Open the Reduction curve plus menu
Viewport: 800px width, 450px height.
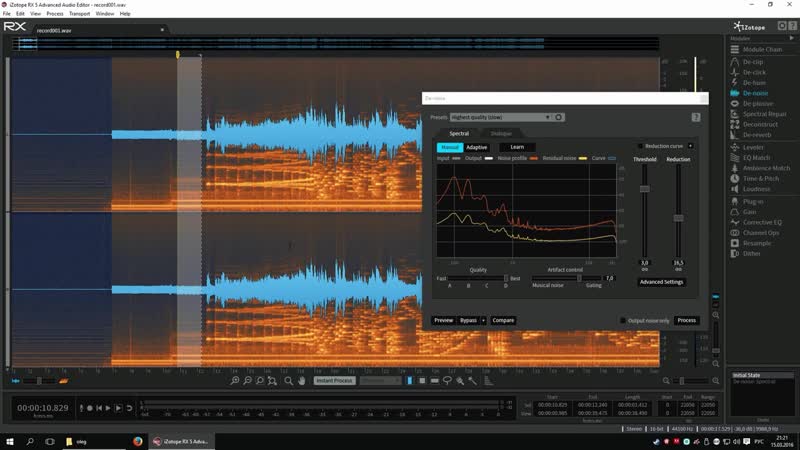[x=690, y=146]
